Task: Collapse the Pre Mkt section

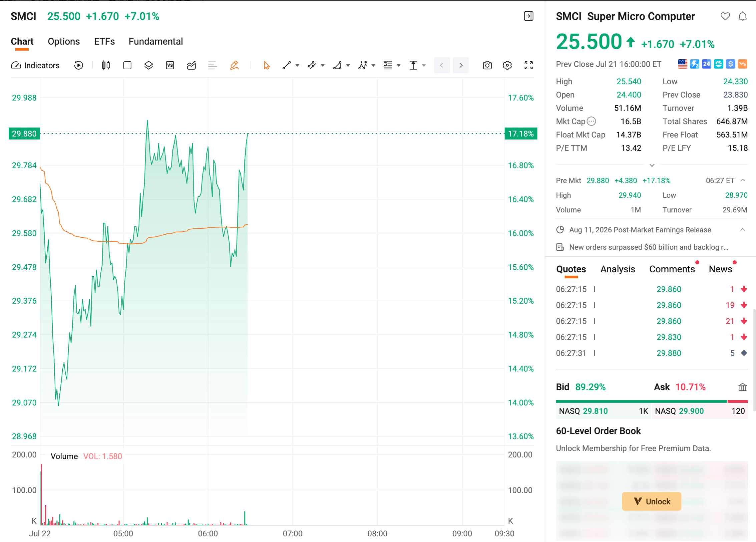Action: [742, 180]
